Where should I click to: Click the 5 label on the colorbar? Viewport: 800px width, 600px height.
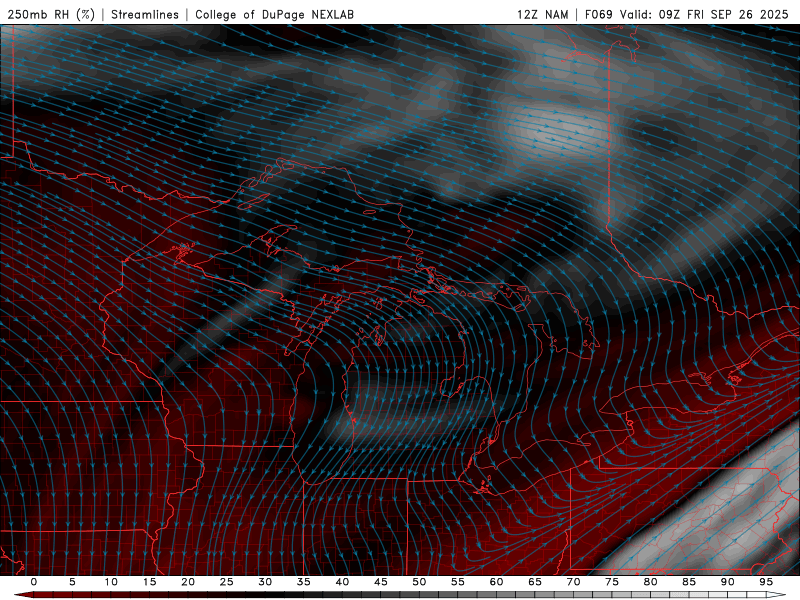[x=72, y=582]
